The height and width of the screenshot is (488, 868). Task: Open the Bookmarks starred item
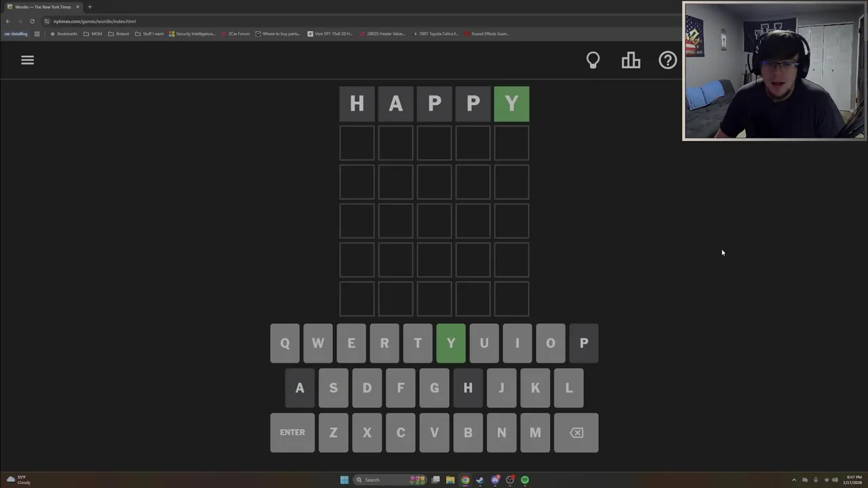[x=64, y=34]
